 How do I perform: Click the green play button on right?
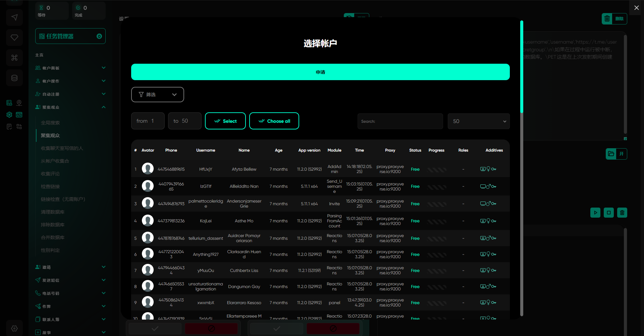coord(595,213)
